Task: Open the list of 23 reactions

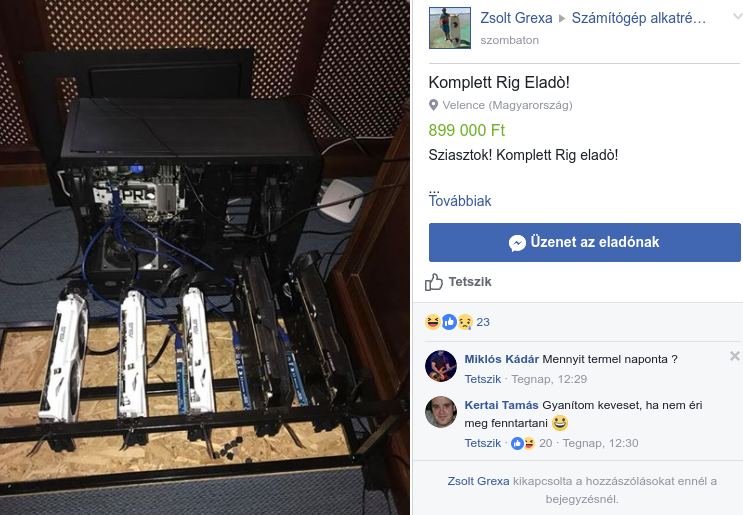Action: 483,322
